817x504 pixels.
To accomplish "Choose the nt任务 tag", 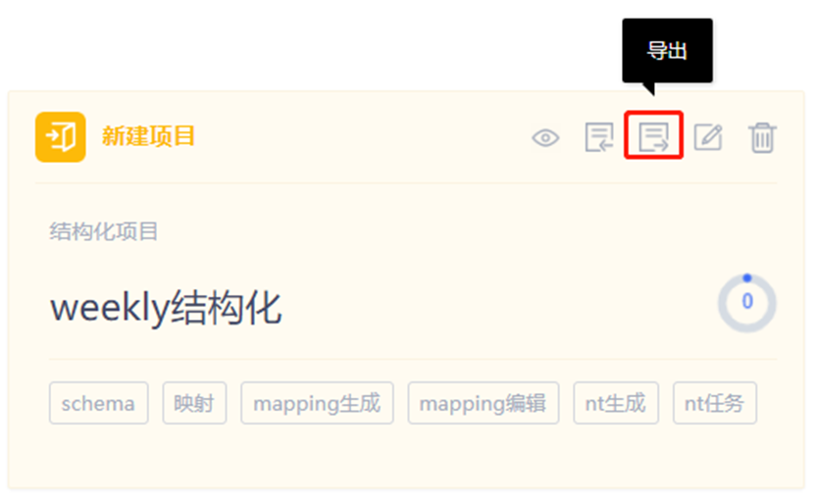I will point(714,403).
